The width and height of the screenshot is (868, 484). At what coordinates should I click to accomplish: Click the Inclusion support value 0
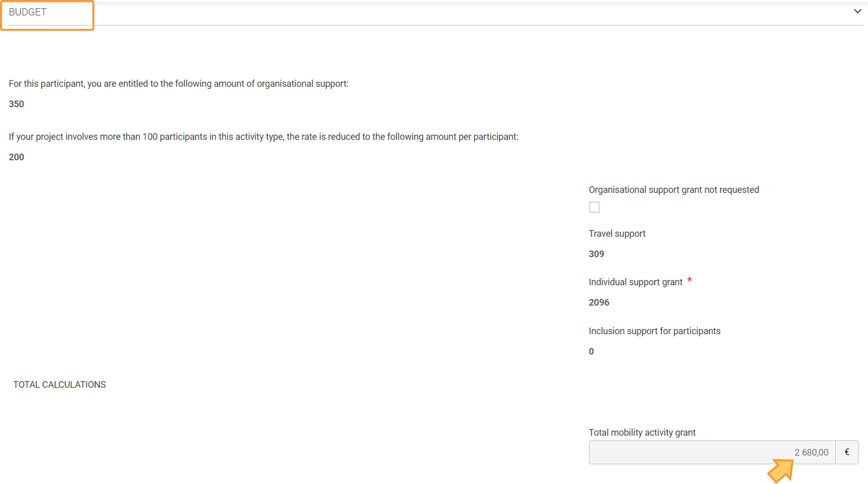click(x=591, y=351)
